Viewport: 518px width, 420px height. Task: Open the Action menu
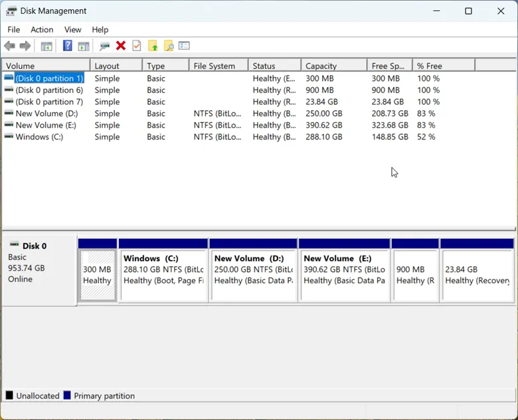click(x=42, y=30)
